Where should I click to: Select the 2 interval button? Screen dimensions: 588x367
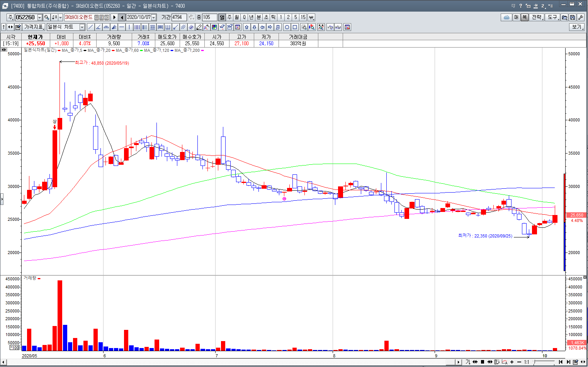pos(288,17)
